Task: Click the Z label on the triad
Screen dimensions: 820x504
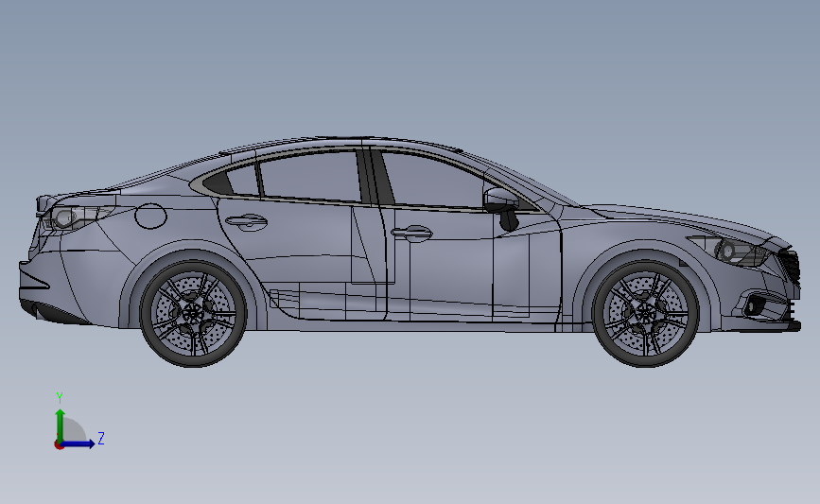Action: point(101,438)
